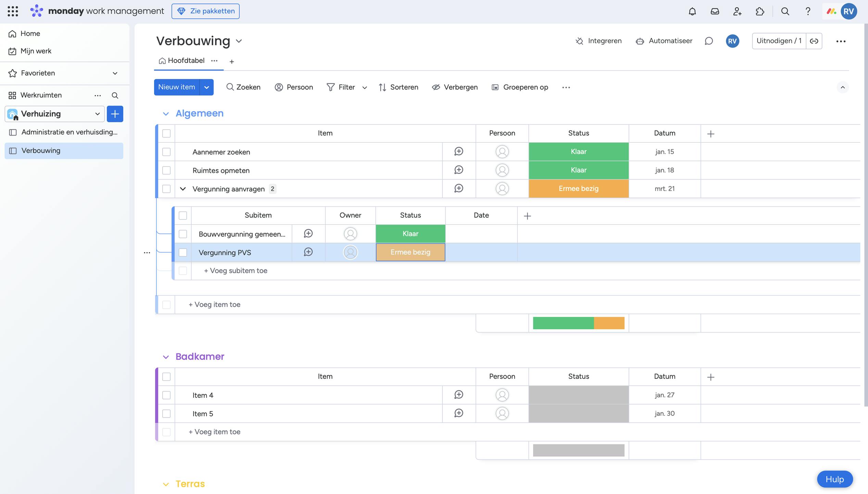Click the Hulp button
This screenshot has width=868, height=494.
coord(834,479)
